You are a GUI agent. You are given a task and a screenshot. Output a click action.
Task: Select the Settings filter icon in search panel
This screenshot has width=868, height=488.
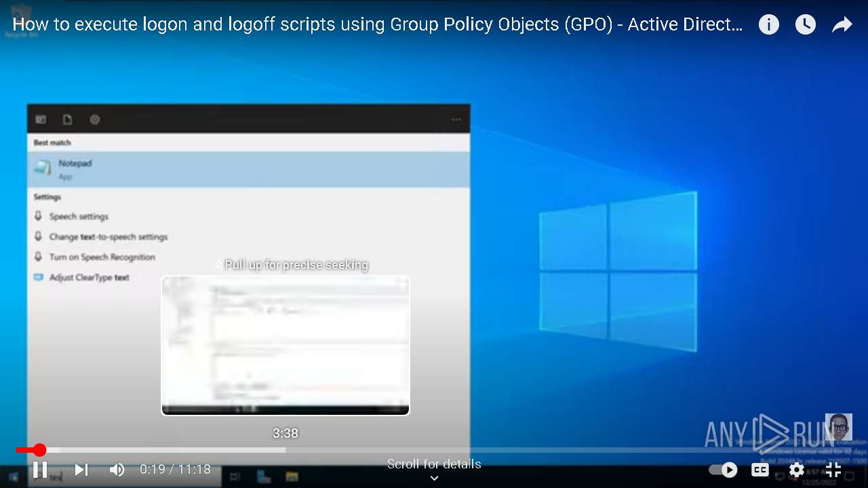pos(95,119)
